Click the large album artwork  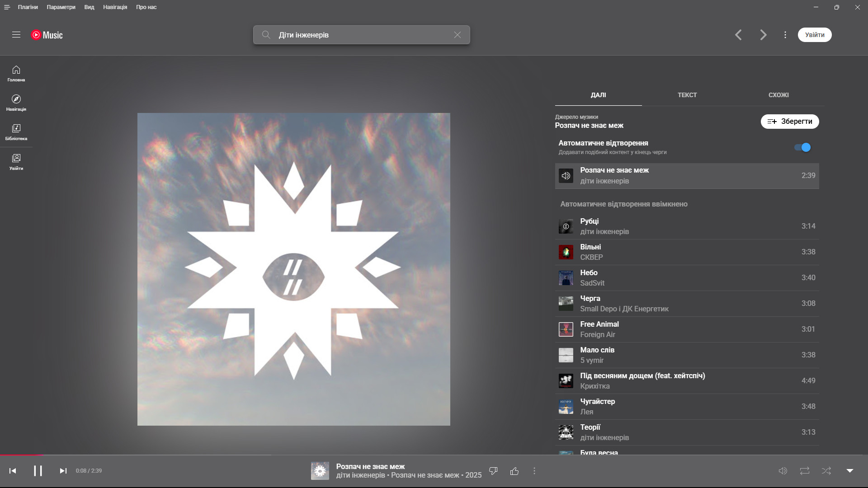coord(294,269)
